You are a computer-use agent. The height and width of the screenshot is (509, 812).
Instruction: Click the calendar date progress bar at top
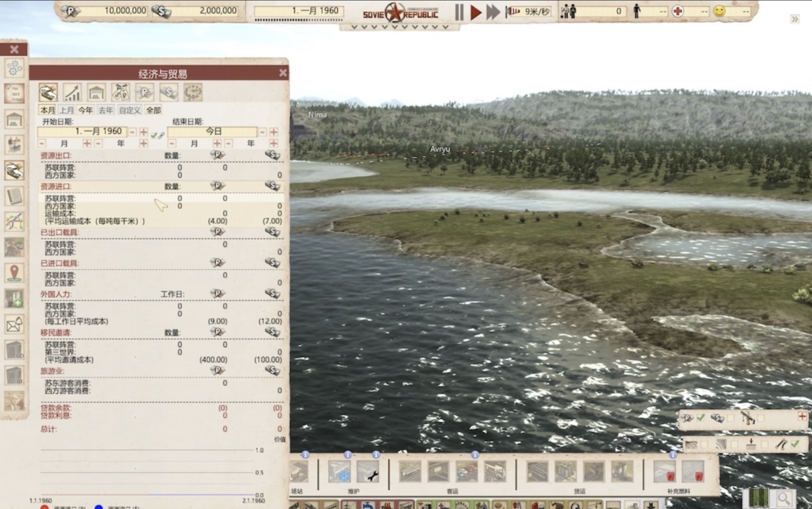(298, 20)
